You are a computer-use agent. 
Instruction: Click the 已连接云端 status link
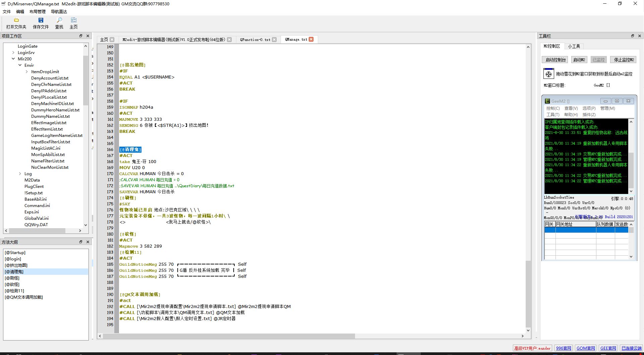[631, 348]
